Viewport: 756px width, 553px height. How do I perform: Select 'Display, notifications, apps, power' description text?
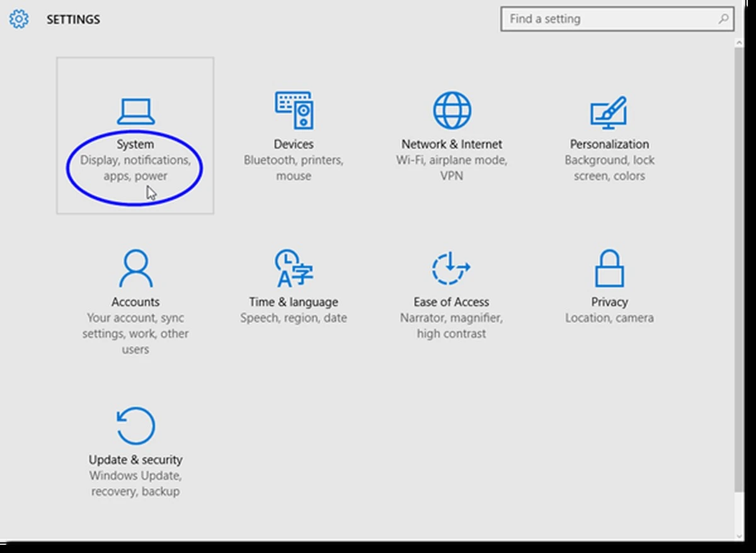135,168
